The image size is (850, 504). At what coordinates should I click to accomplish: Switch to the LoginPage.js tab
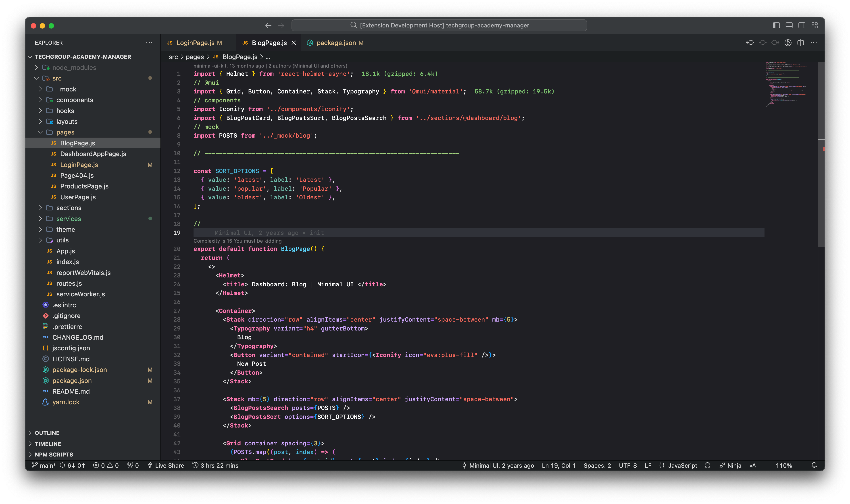(x=195, y=43)
